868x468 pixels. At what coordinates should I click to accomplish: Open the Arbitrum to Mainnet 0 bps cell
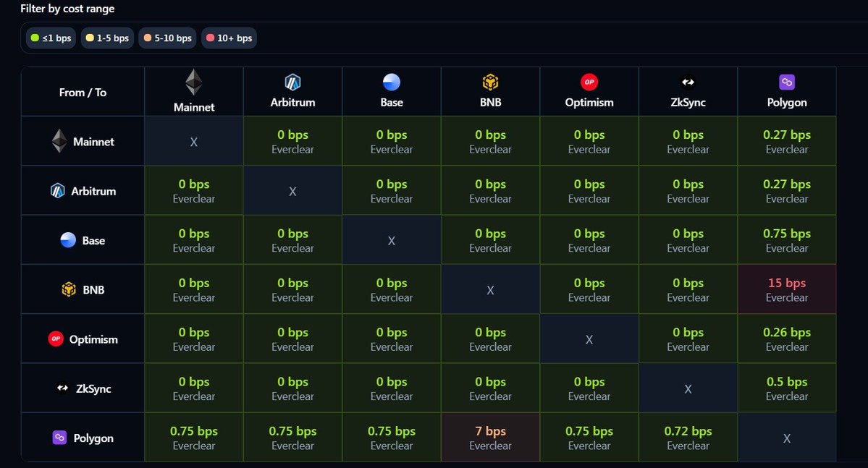coord(194,190)
